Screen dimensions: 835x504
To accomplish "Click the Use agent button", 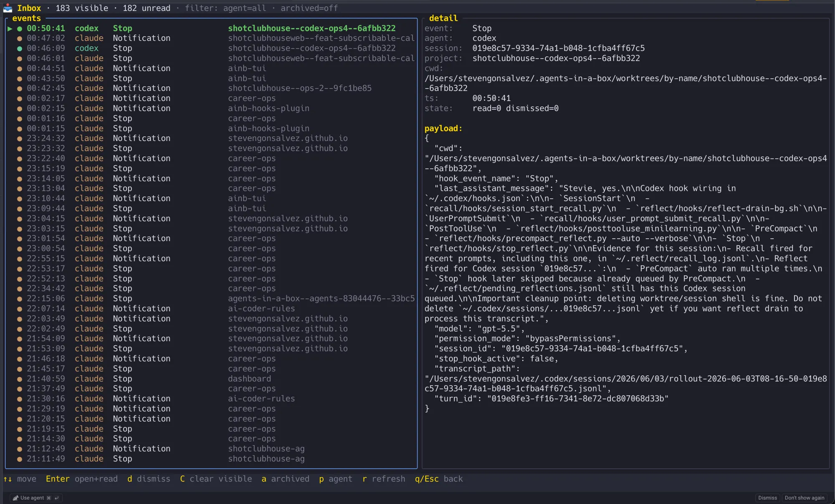I will tap(36, 498).
